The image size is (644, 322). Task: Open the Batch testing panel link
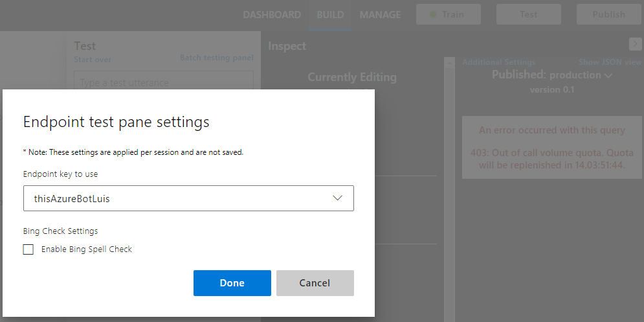[217, 58]
